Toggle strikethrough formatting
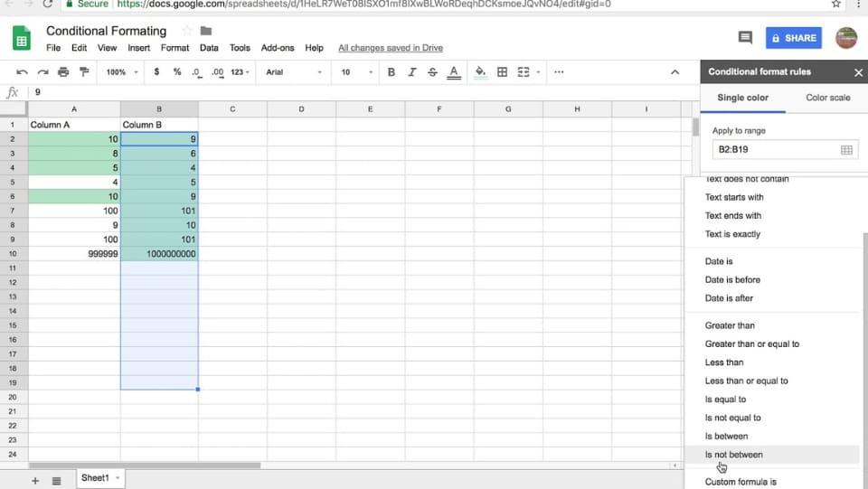This screenshot has width=868, height=489. pyautogui.click(x=432, y=72)
